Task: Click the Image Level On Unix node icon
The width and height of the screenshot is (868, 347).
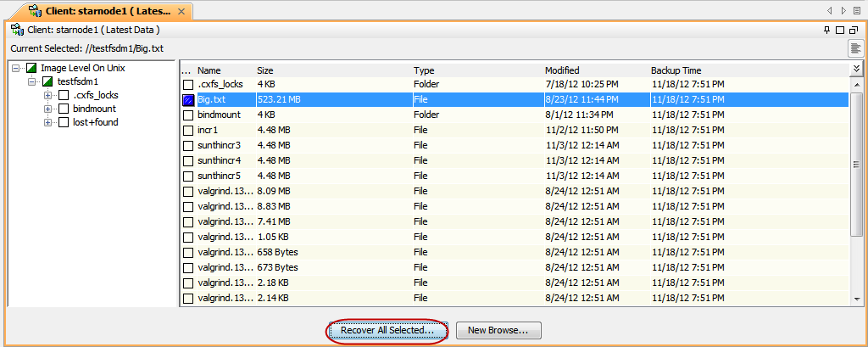Action: [x=31, y=68]
